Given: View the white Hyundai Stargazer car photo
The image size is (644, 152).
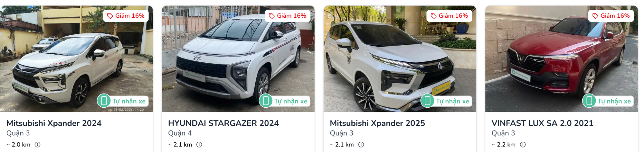Looking at the screenshot, I should pos(238,59).
